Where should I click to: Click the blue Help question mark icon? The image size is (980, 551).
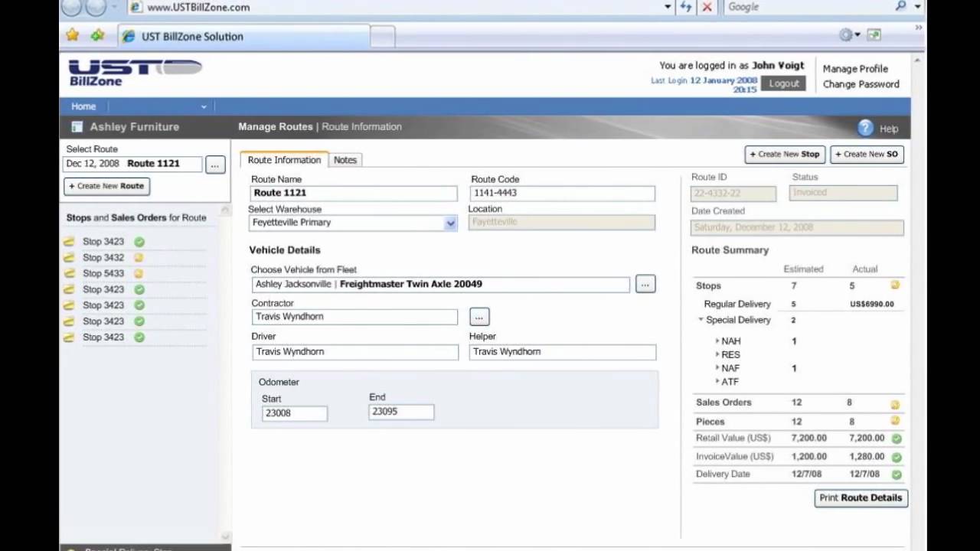865,128
